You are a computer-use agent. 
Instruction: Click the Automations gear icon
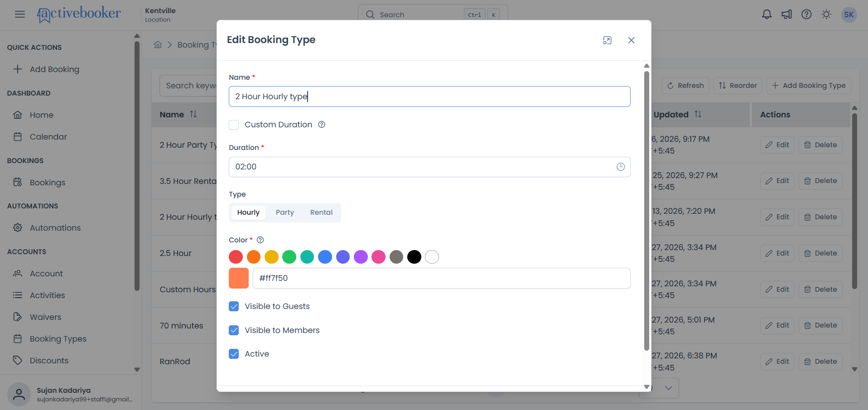click(18, 227)
